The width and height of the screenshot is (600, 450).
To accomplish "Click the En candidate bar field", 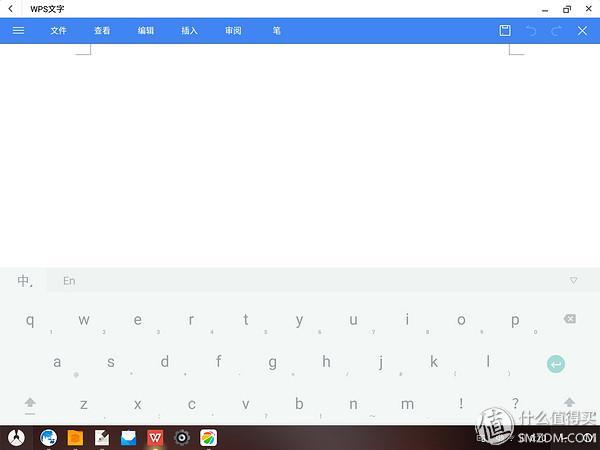I will point(311,280).
